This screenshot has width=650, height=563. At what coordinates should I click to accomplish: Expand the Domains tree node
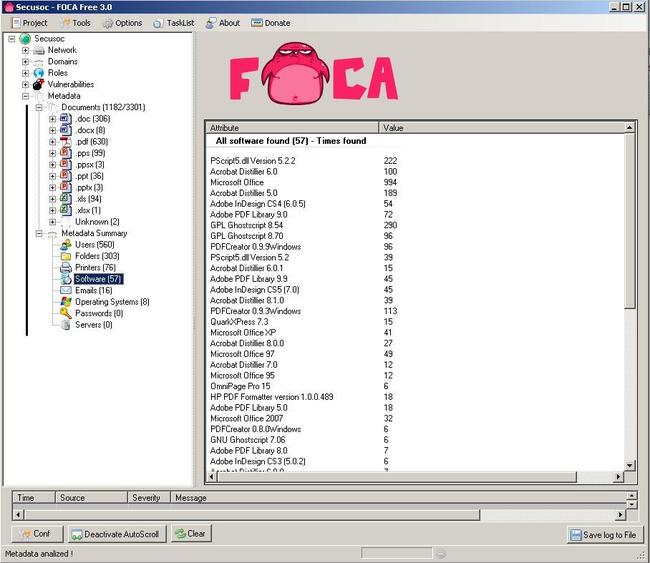point(25,62)
